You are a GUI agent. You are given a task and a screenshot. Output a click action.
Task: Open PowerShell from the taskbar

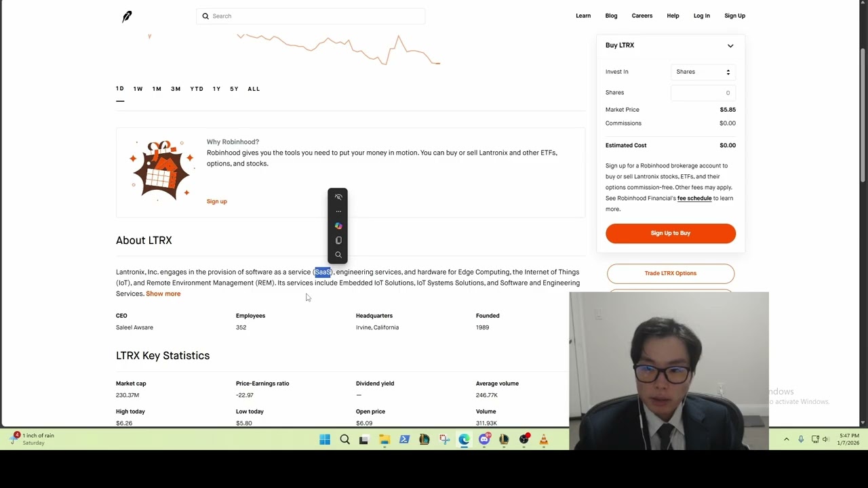tap(404, 440)
